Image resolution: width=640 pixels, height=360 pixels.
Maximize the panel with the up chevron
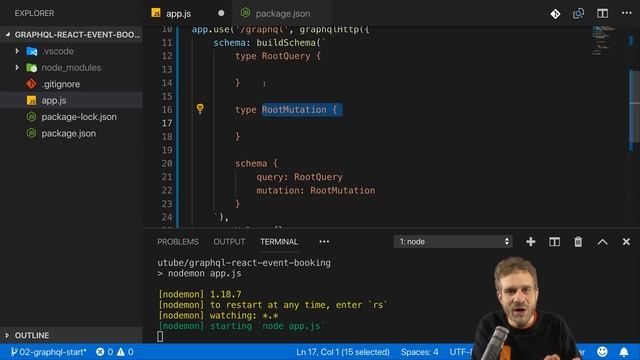pyautogui.click(x=602, y=242)
